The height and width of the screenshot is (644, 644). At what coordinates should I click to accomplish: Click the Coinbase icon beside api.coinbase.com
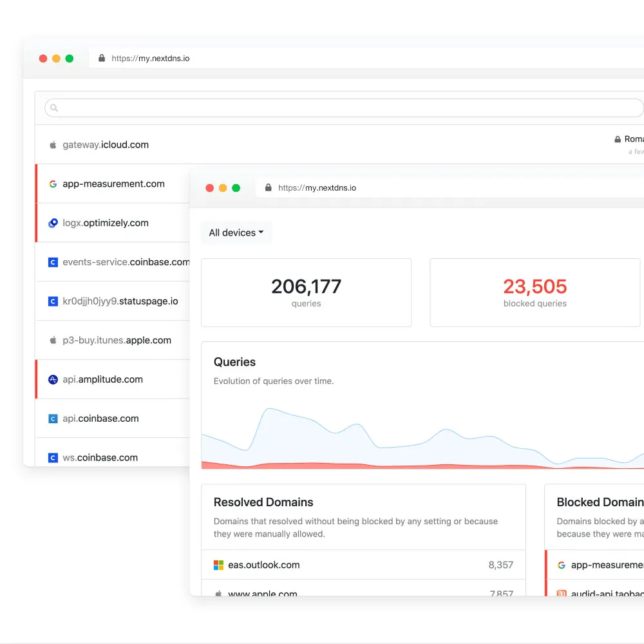tap(53, 419)
